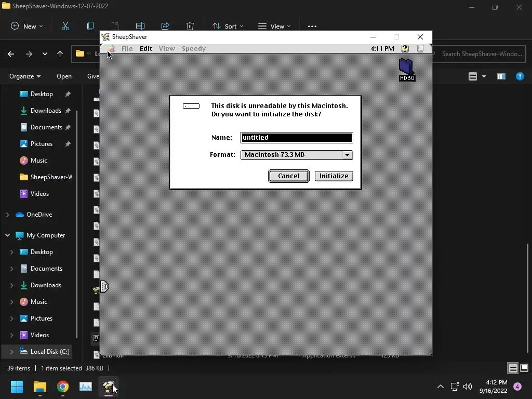Open Music in Quick access
This screenshot has height=399, width=532.
click(x=38, y=161)
